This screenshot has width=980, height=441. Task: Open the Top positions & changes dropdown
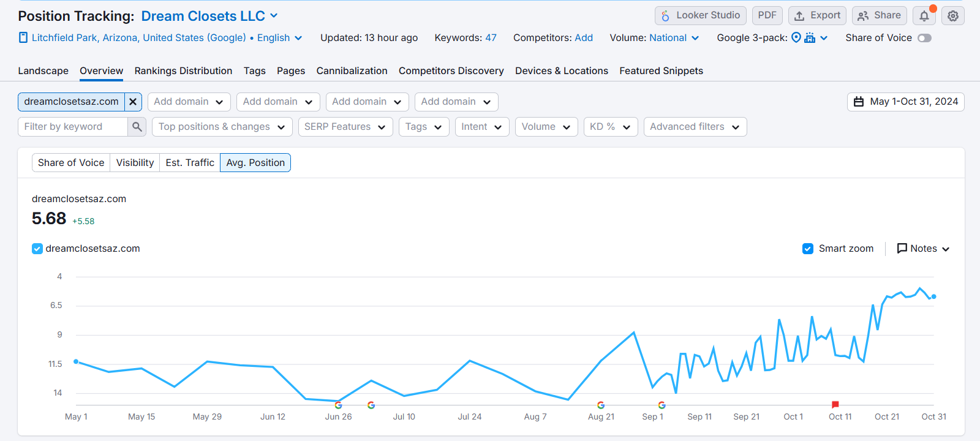pyautogui.click(x=222, y=127)
